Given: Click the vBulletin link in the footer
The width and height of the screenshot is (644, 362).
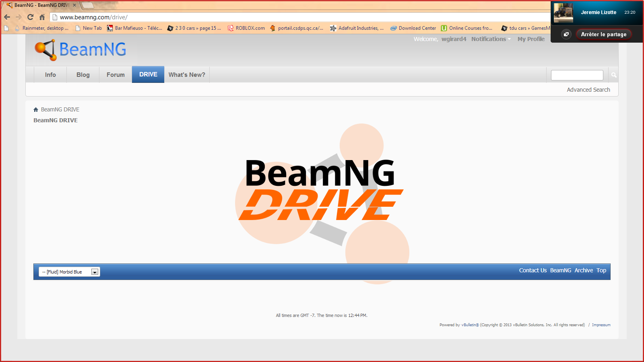Looking at the screenshot, I should 470,325.
